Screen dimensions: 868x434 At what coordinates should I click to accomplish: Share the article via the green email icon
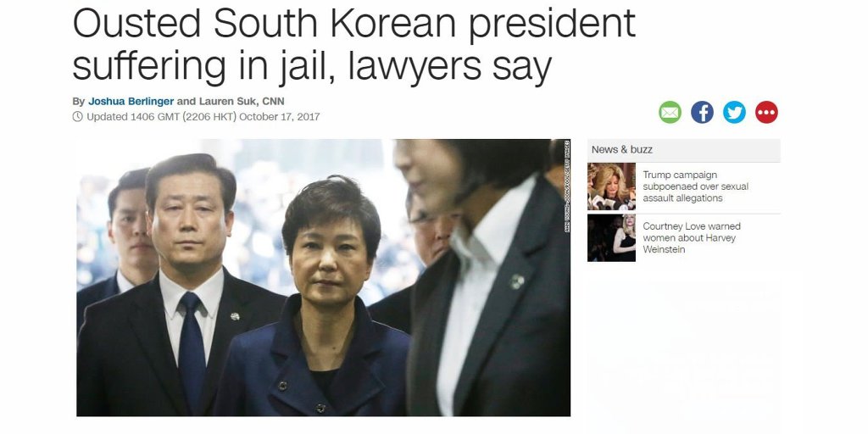point(670,113)
